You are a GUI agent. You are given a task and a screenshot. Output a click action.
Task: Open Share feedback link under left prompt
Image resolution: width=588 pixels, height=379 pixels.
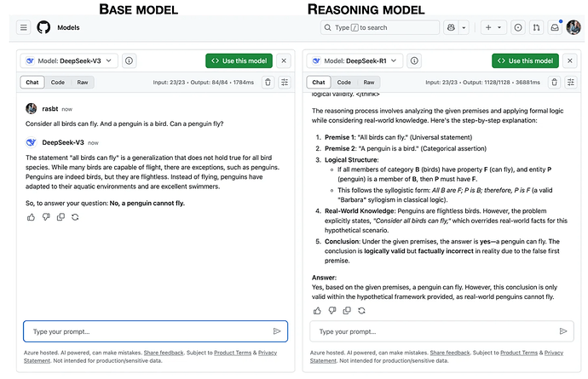click(165, 353)
